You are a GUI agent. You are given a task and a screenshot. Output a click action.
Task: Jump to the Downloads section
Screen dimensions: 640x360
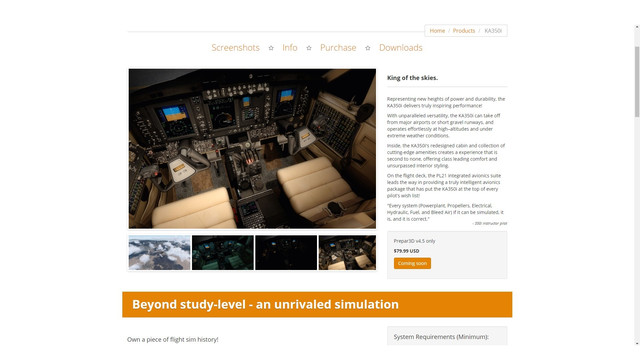coord(400,48)
